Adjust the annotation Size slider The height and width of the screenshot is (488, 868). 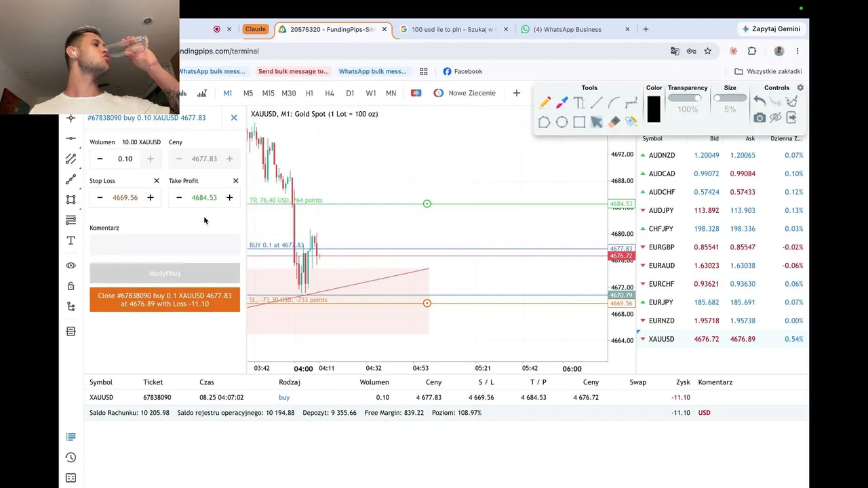point(730,98)
